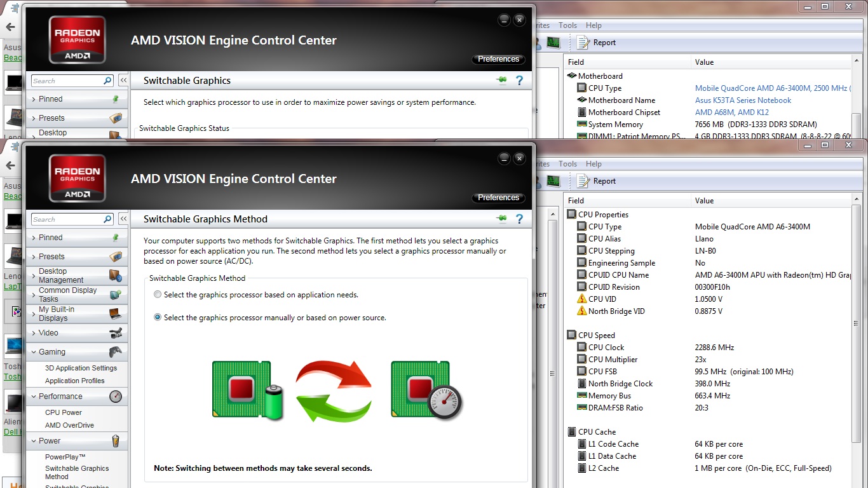The width and height of the screenshot is (868, 488).
Task: Click green monitor icon in Motherboard window toolbar
Action: 553,43
